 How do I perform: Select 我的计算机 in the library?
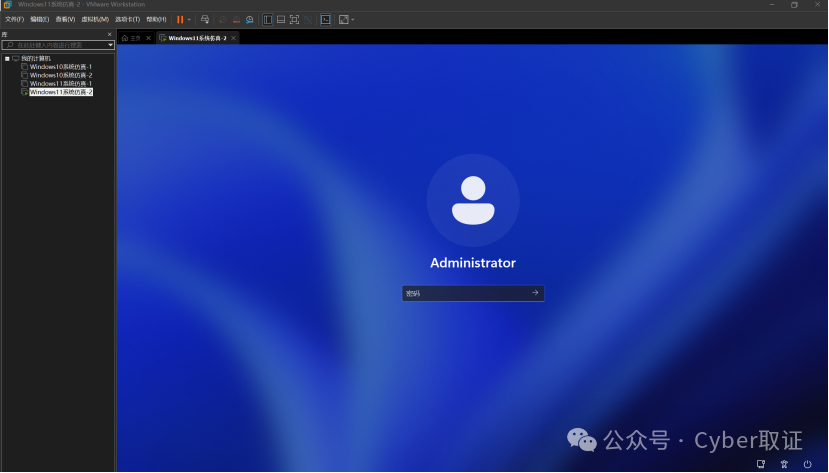[36, 59]
